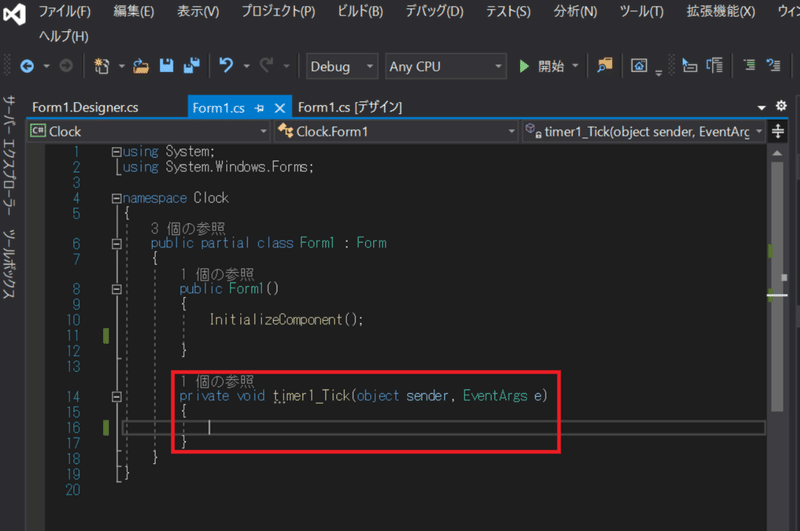The image size is (800, 531).
Task: Close the Form1.cs tab
Action: click(280, 108)
